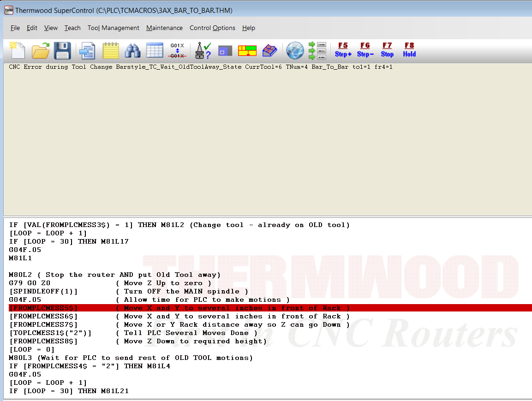
Task: Open search with the binoculars icon
Action: [x=133, y=50]
